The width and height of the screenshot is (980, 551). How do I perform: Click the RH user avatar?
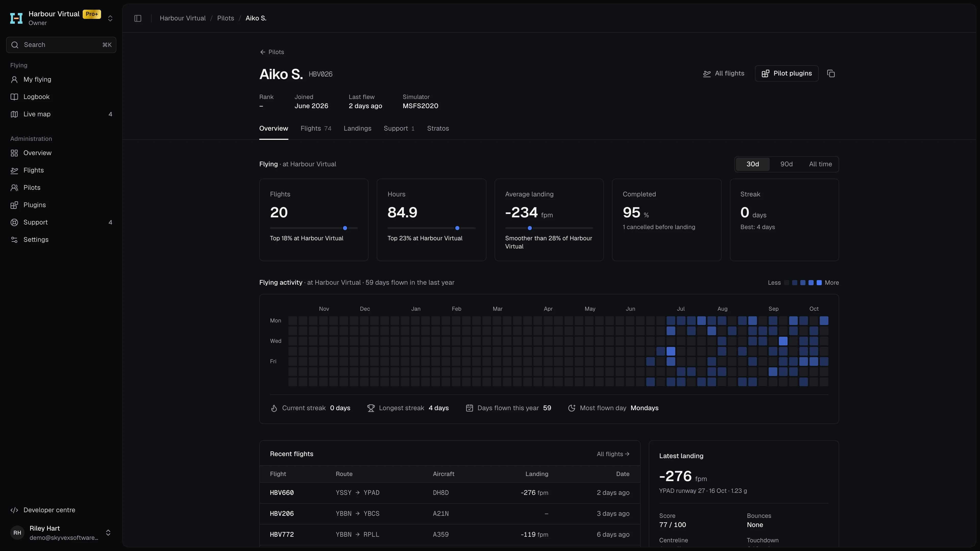point(17,533)
